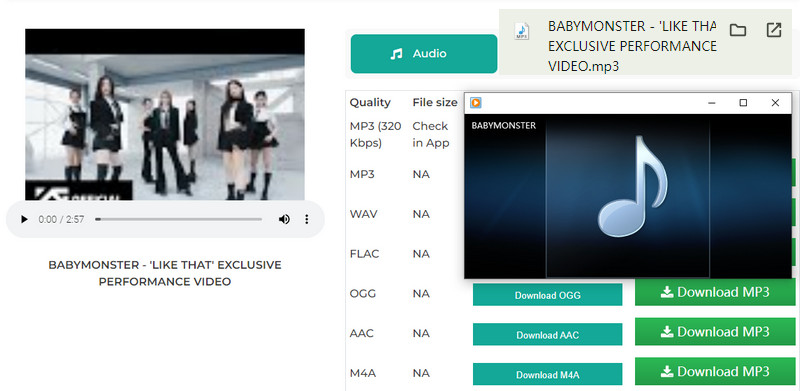Select the MP3 (320 Kbps) quality row
The width and height of the screenshot is (800, 391).
376,135
